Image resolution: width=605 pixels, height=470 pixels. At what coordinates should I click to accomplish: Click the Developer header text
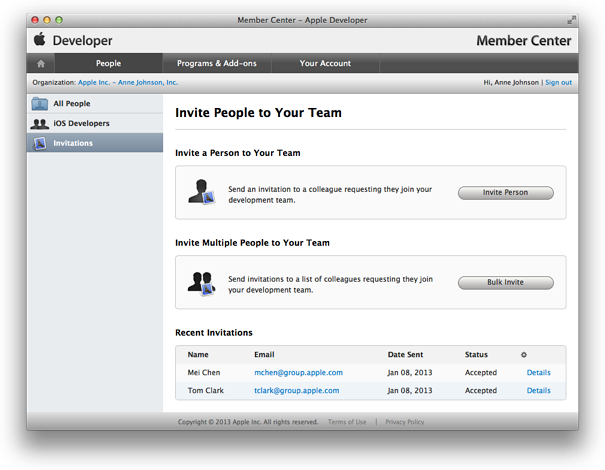click(83, 41)
